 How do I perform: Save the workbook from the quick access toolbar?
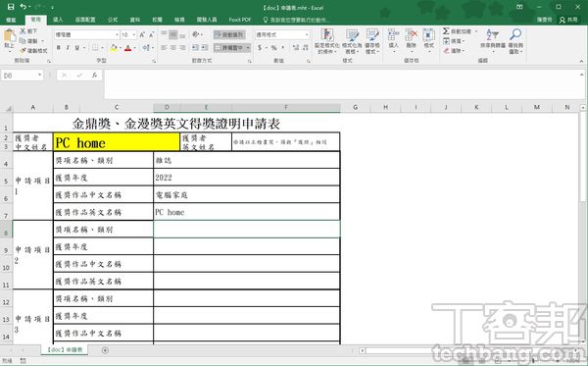[11, 7]
